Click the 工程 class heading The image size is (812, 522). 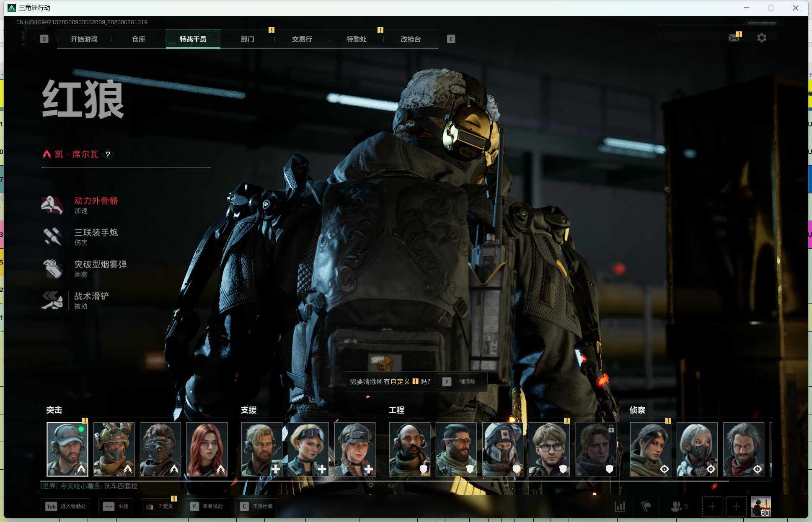tap(396, 410)
